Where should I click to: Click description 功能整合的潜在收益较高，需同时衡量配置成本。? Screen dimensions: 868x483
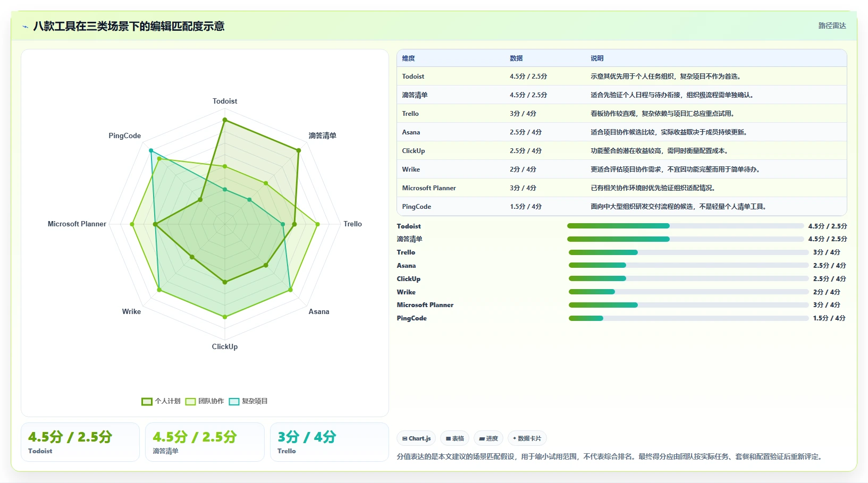point(661,151)
